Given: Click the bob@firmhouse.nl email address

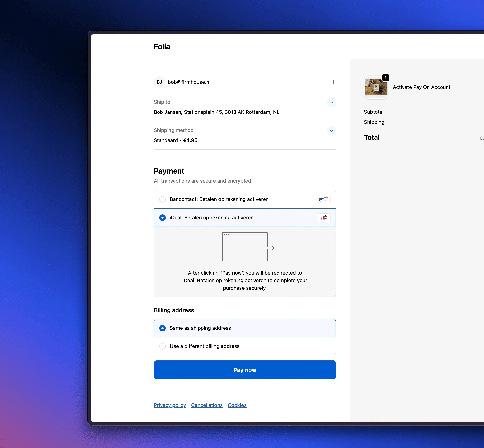Looking at the screenshot, I should point(189,82).
